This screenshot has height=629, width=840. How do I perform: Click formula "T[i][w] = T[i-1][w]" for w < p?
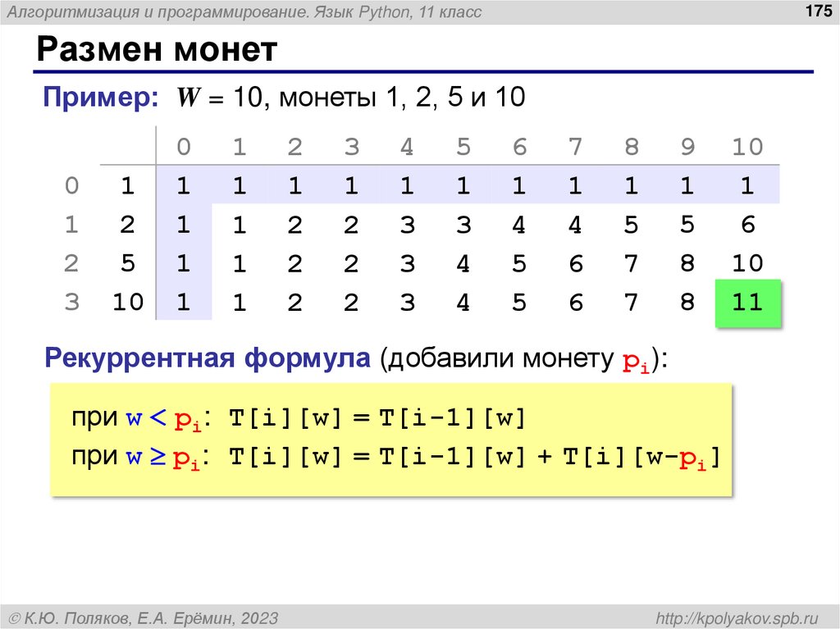pyautogui.click(x=377, y=417)
